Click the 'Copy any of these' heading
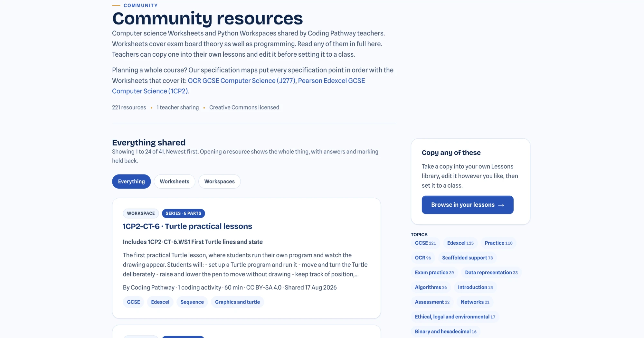 coord(451,153)
